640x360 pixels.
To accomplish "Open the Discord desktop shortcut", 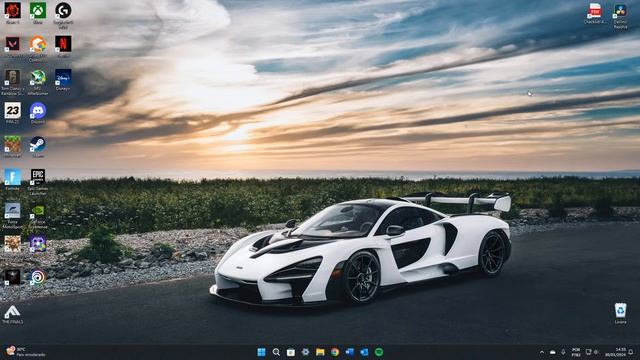I will click(38, 112).
